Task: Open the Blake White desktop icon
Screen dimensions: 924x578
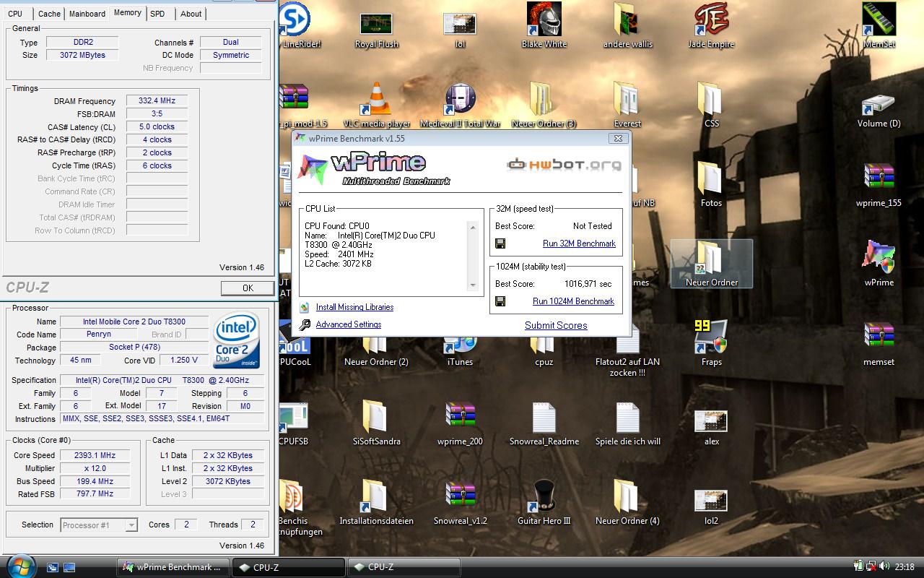Action: (544, 27)
